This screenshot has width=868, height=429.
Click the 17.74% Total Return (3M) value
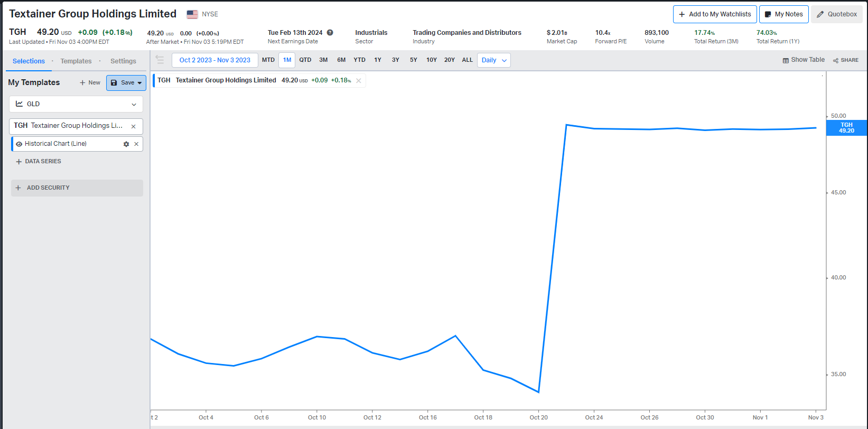[x=704, y=33]
